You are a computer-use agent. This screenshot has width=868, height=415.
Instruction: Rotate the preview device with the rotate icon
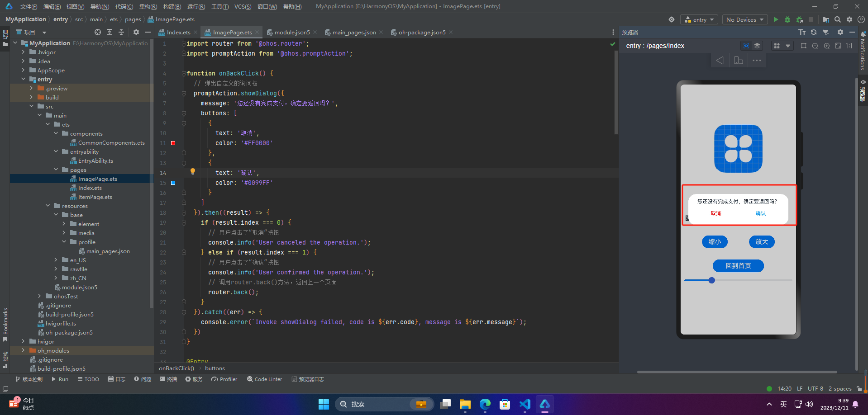click(x=739, y=60)
